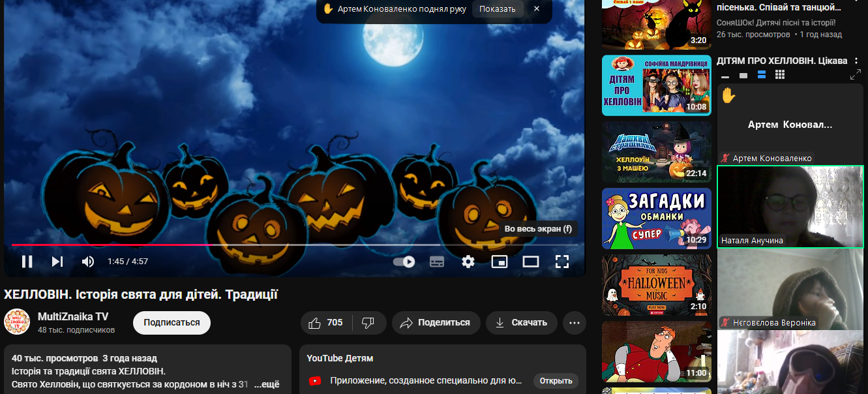Enter full screen video mode
868x394 pixels.
pos(562,262)
